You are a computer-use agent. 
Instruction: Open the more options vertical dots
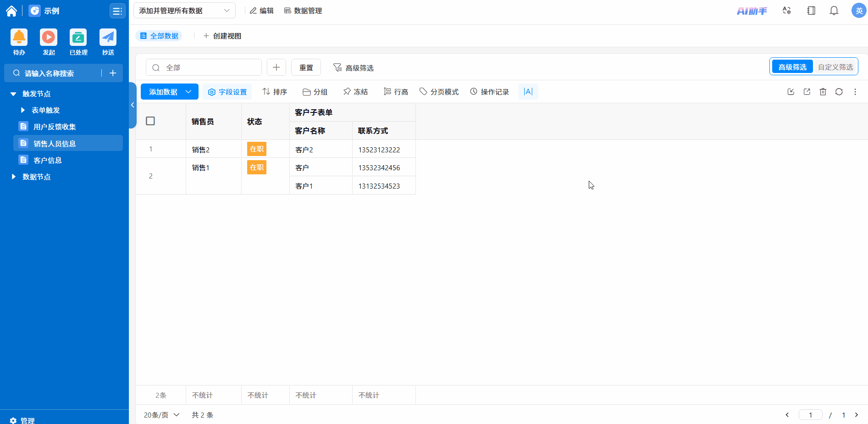[x=855, y=92]
